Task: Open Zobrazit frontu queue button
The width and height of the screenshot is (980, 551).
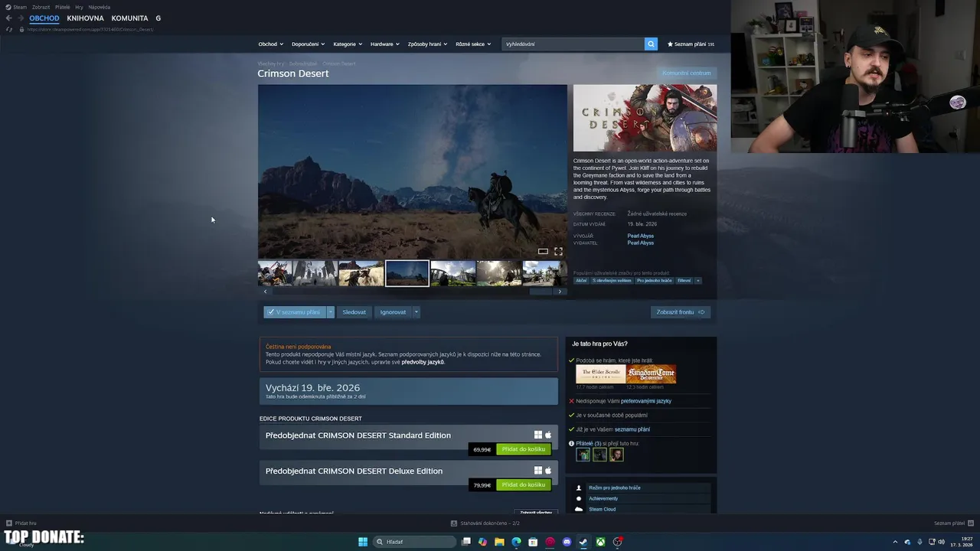Action: tap(681, 312)
